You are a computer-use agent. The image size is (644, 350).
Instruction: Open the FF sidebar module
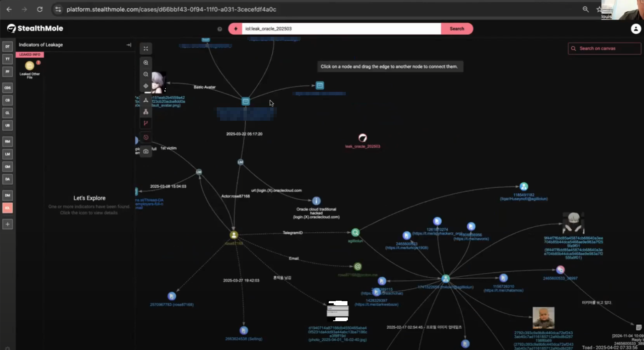pos(8,71)
